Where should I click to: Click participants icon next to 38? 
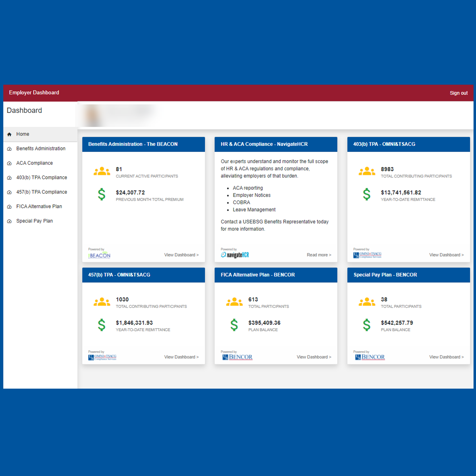tap(367, 301)
